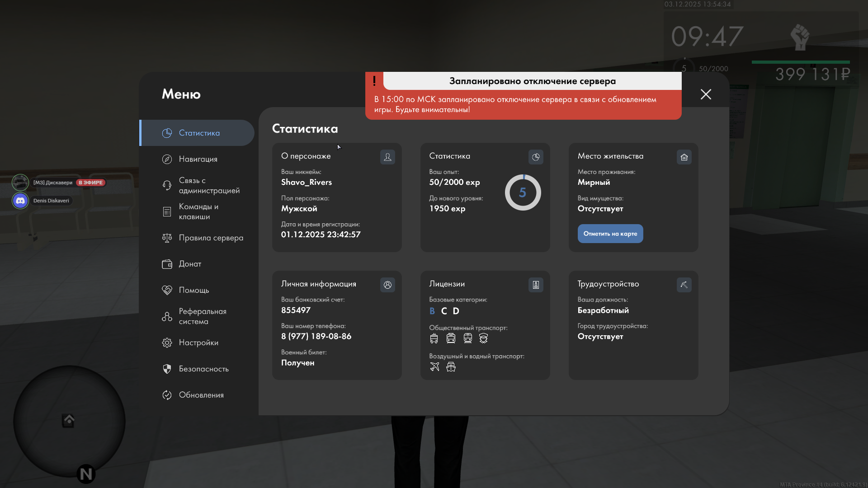Click the airplane license icon
The image size is (868, 488).
tap(434, 366)
